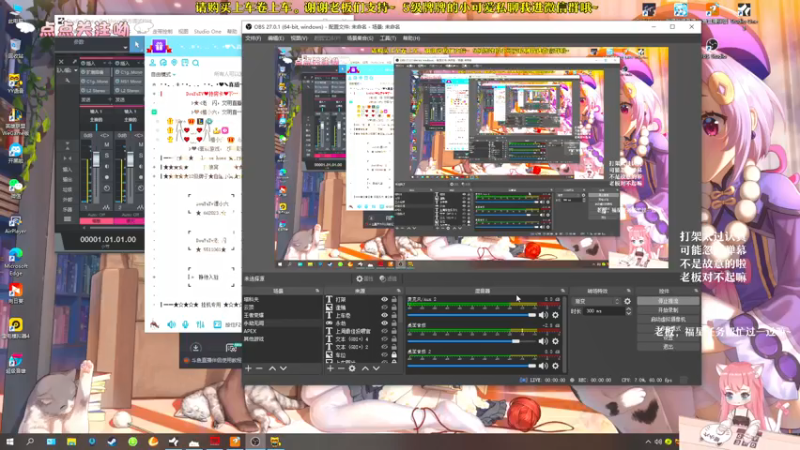Pop out the Scenes dock
The height and width of the screenshot is (450, 800).
(x=317, y=291)
